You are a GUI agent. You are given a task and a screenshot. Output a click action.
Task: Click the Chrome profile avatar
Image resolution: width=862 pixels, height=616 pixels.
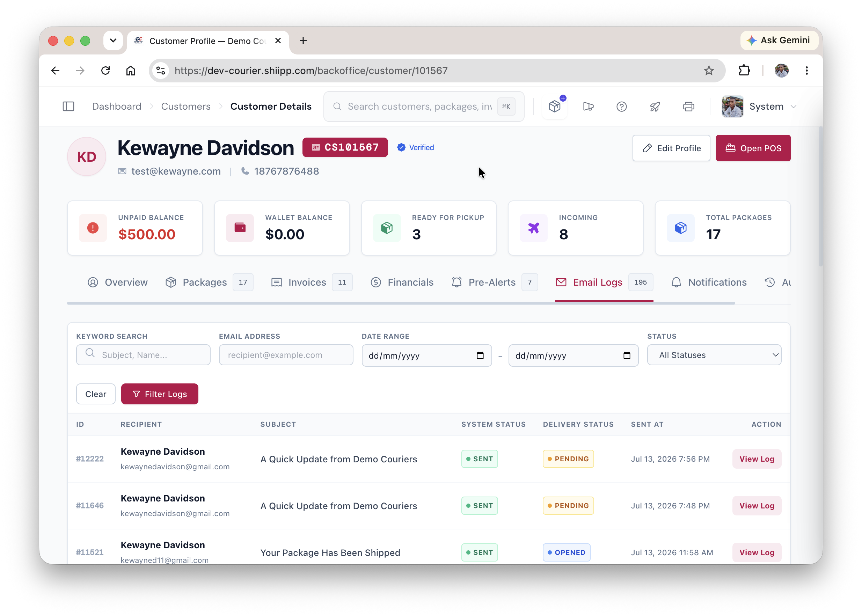(781, 71)
